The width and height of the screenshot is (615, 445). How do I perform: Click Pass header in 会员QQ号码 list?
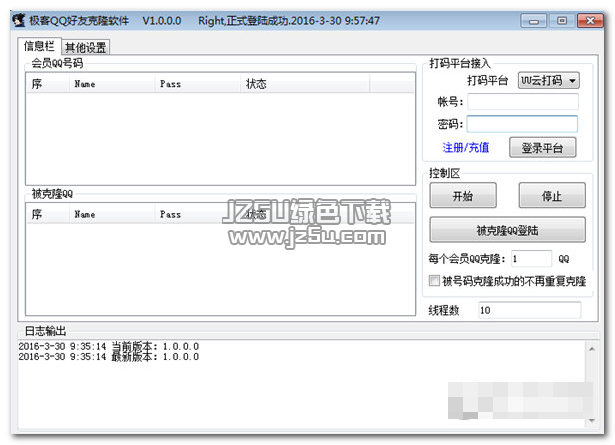tap(197, 84)
